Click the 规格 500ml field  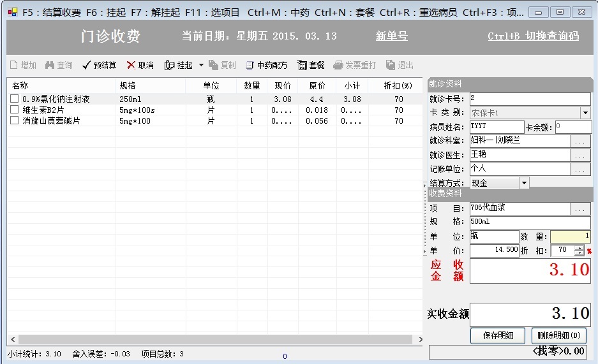pyautogui.click(x=530, y=222)
